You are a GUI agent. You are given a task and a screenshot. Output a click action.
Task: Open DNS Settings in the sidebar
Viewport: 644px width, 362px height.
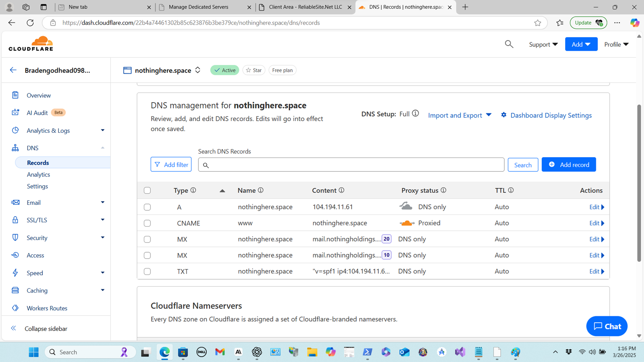pos(37,186)
